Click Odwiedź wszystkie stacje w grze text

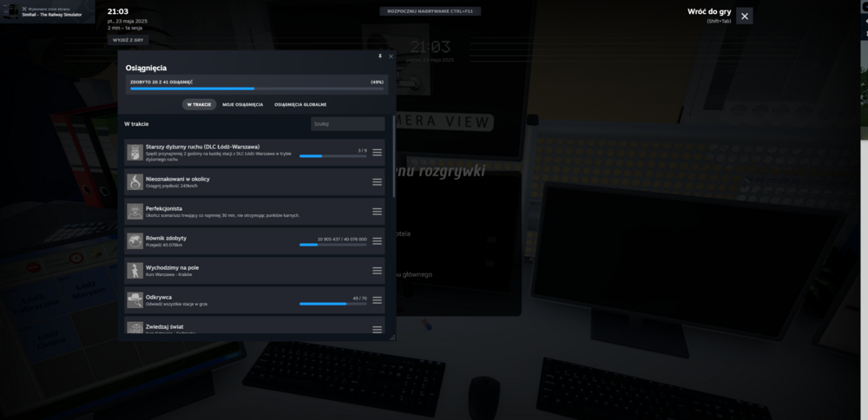click(177, 304)
